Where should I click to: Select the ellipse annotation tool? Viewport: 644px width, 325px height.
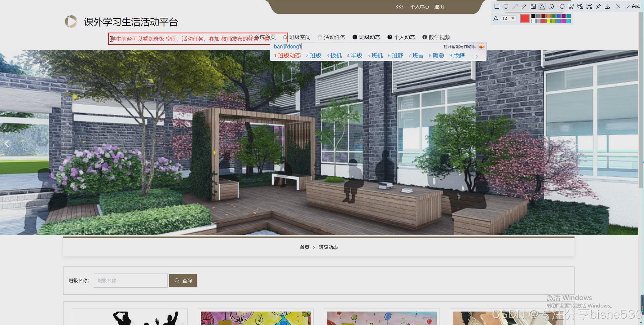point(506,7)
